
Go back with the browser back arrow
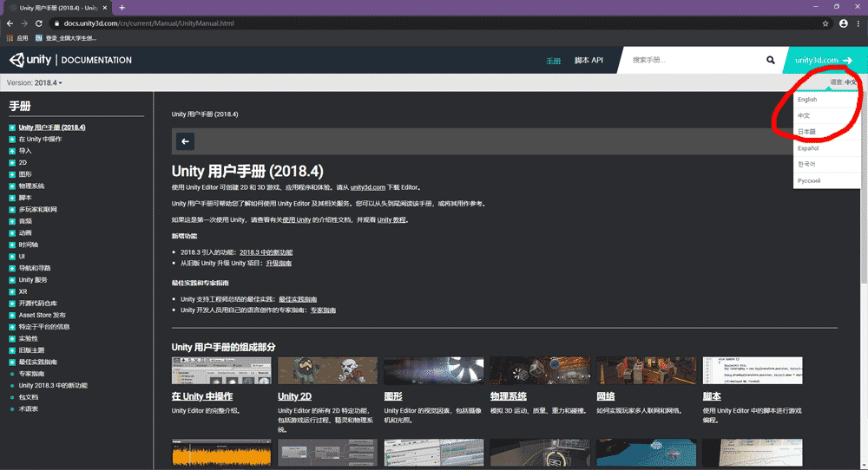(x=10, y=23)
